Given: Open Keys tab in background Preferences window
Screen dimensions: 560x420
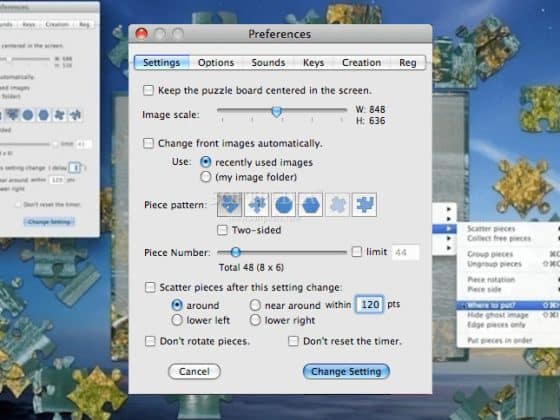Looking at the screenshot, I should point(29,24).
